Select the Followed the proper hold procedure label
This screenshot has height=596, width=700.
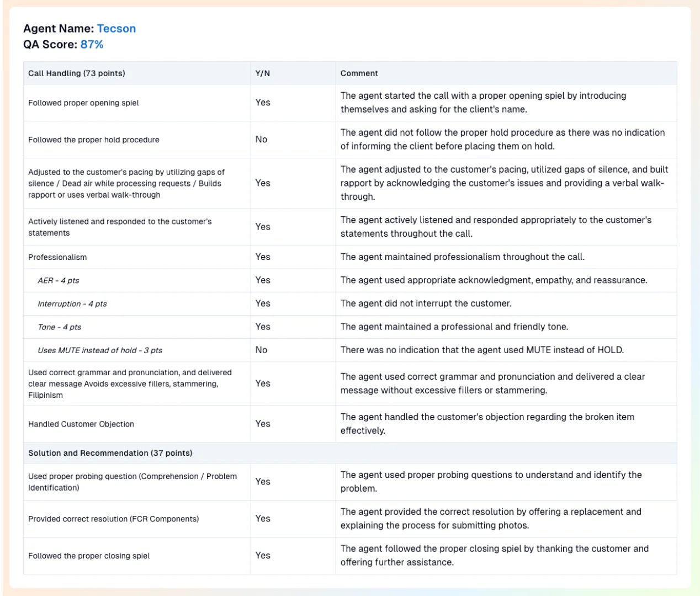pyautogui.click(x=94, y=140)
